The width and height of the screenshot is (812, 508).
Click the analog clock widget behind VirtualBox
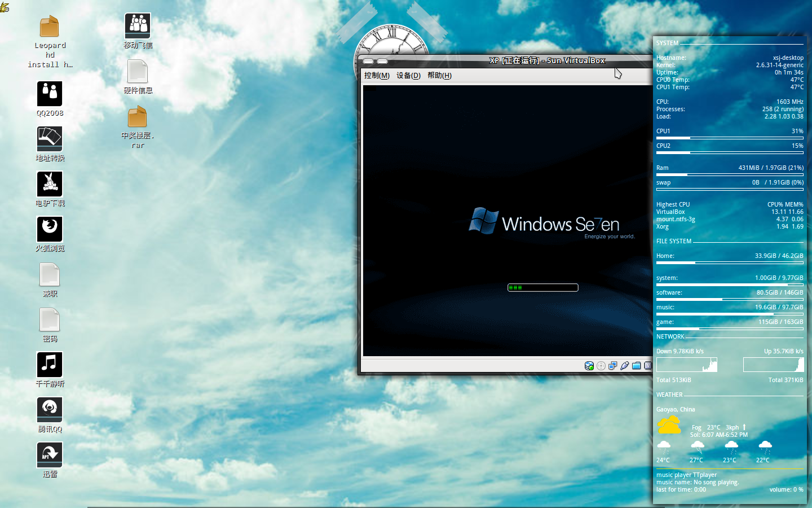click(393, 40)
